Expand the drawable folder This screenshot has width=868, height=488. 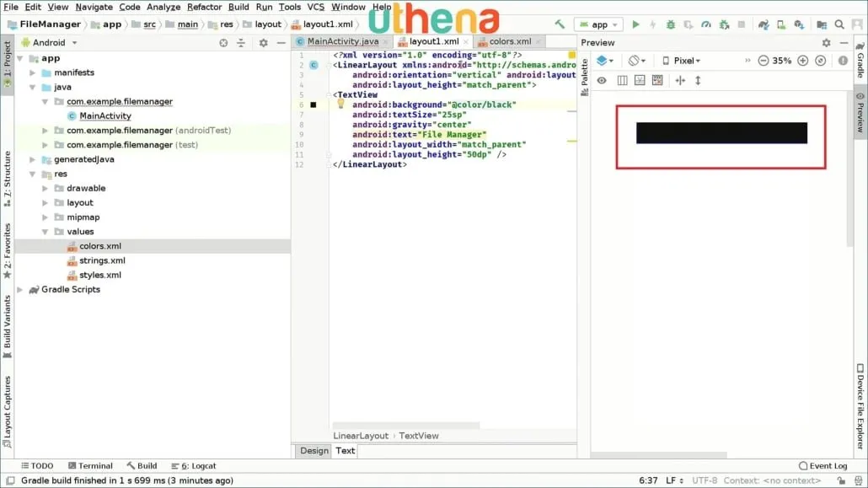46,188
